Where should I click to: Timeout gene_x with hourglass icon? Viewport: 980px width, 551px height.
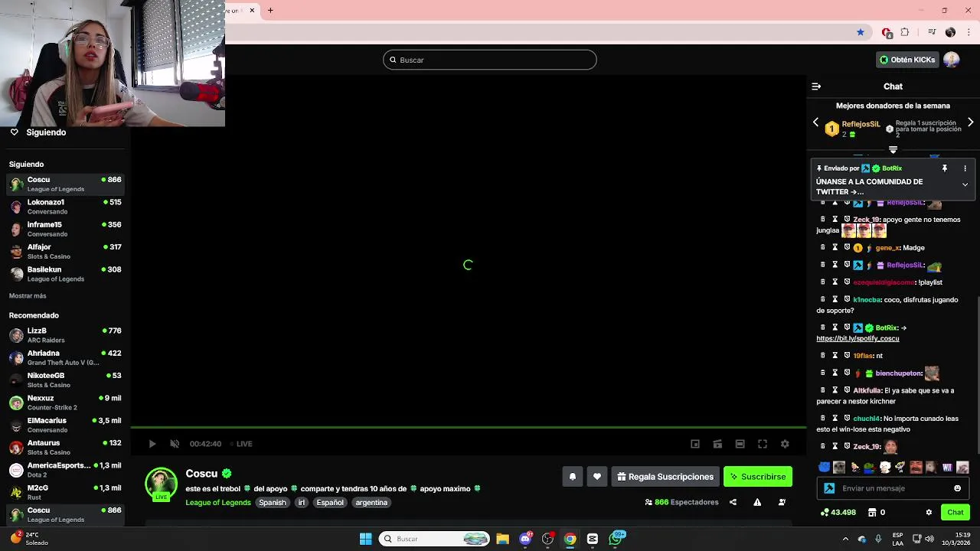click(835, 248)
